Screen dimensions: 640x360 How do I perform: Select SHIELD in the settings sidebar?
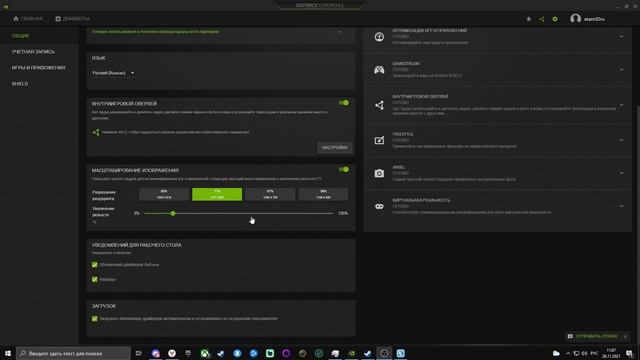click(x=20, y=84)
